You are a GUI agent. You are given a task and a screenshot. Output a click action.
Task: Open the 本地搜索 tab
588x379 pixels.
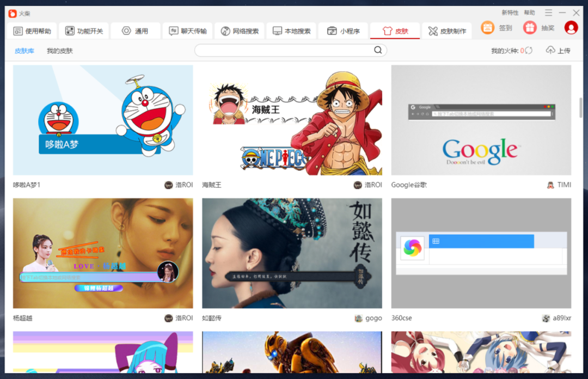(x=291, y=31)
